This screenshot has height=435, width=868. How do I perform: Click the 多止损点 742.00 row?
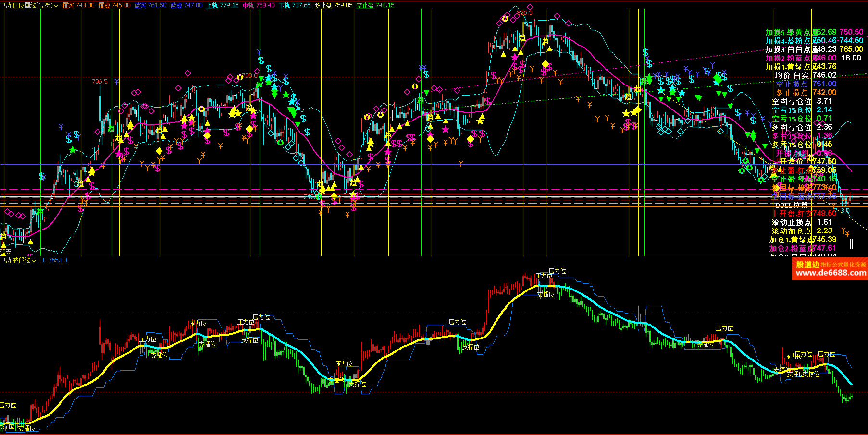coord(806,93)
